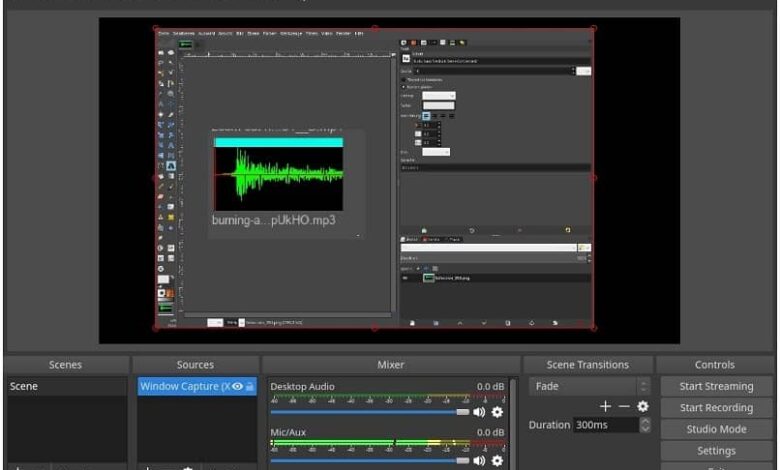Open OBS Settings
Viewport: 780px width, 470px height.
click(x=716, y=451)
